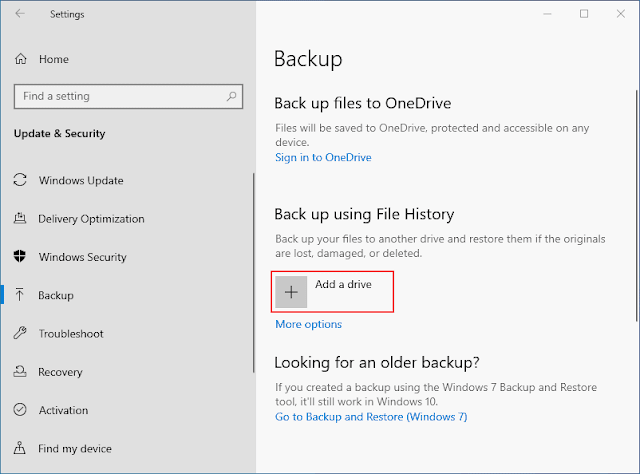
Task: Click the Home house icon
Action: coord(20,59)
